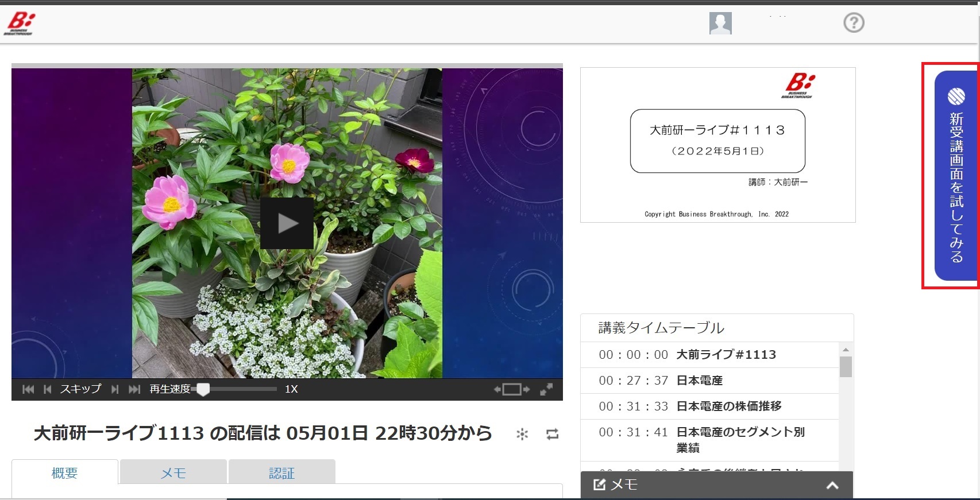Jump to 00:00:00 大前ライブ#1113

(710, 355)
